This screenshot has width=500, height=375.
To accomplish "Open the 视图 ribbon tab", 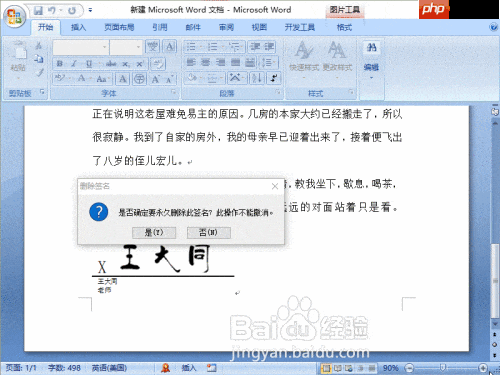I will (x=259, y=27).
